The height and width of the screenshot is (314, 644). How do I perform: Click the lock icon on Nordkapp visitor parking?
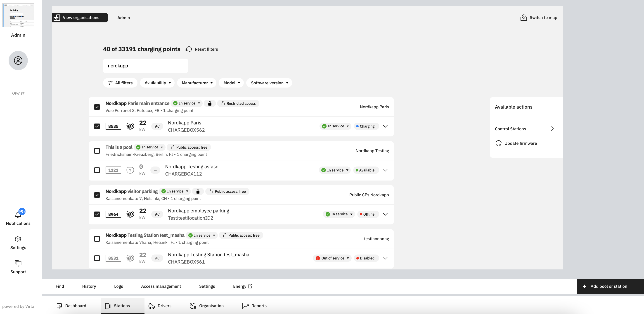click(x=198, y=191)
